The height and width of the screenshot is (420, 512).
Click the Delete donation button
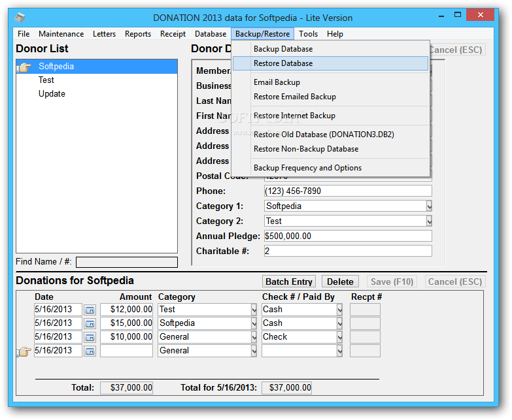coord(340,282)
